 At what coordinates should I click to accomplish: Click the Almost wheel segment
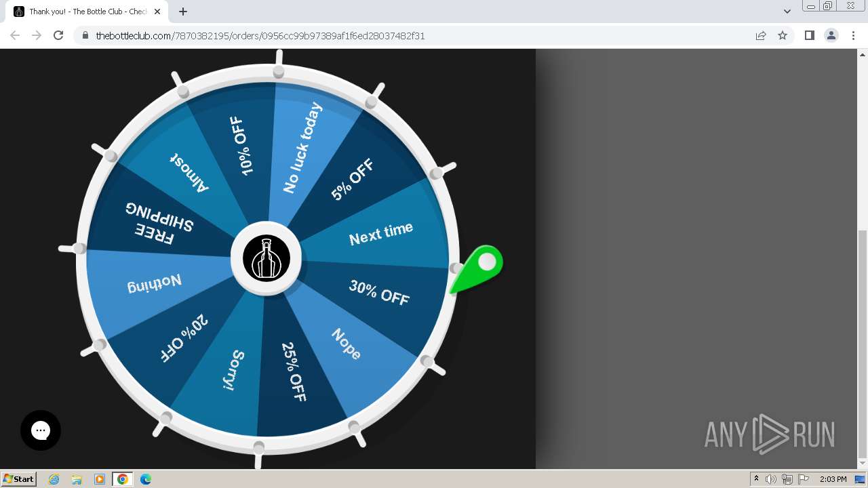[x=190, y=173]
